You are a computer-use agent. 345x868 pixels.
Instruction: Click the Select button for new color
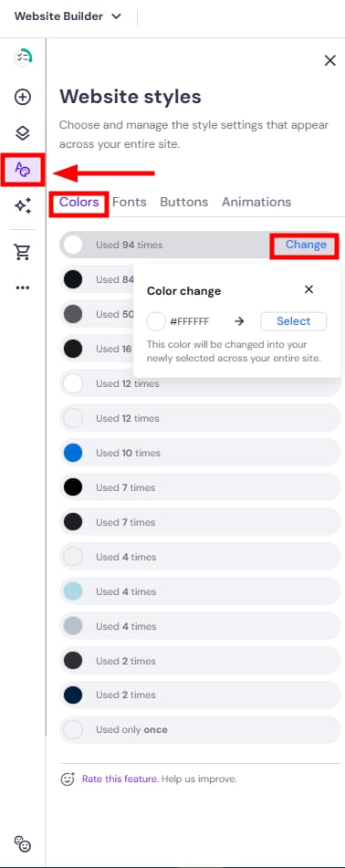click(294, 321)
